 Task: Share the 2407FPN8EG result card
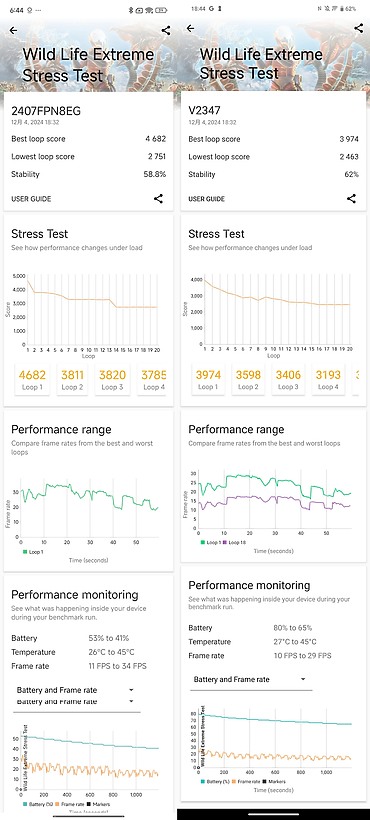158,199
